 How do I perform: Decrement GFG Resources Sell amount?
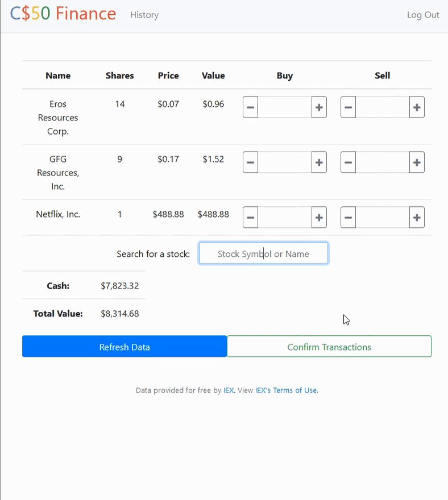point(348,163)
